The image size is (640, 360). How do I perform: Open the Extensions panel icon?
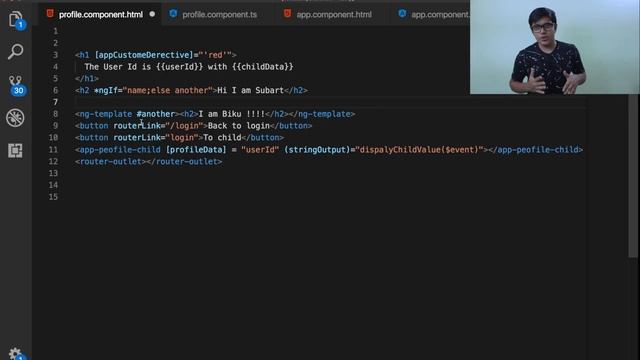point(15,151)
